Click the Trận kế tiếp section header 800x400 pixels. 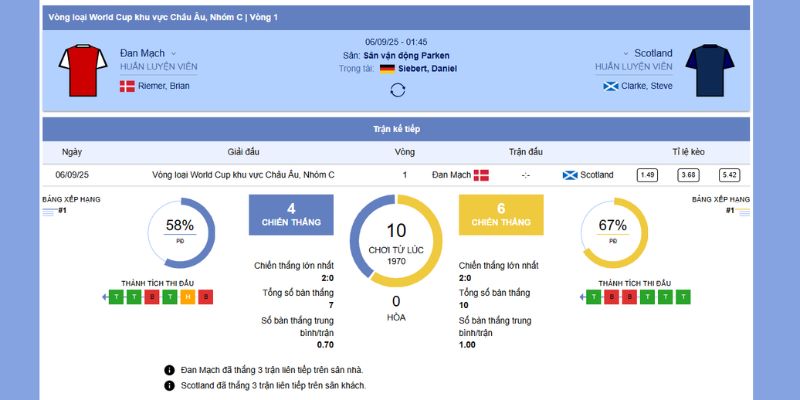click(395, 129)
